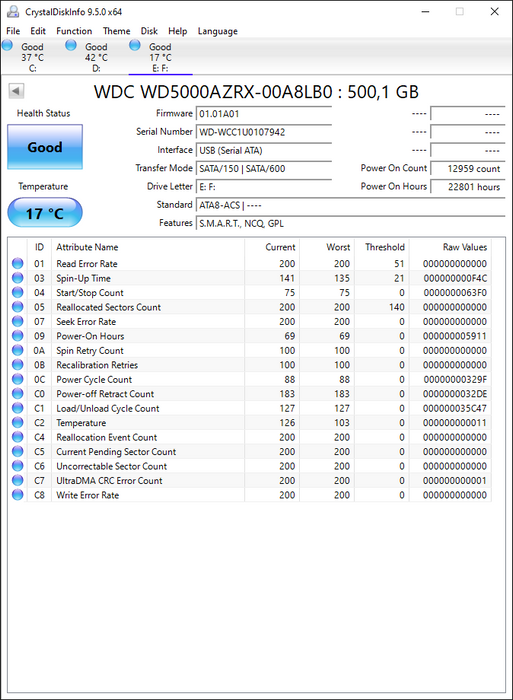Image resolution: width=513 pixels, height=700 pixels.
Task: Select the Power-On Hours attribute name
Action: coord(90,336)
